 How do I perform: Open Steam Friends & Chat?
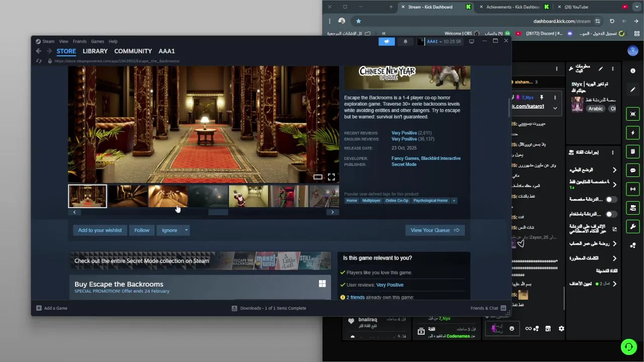pyautogui.click(x=488, y=308)
